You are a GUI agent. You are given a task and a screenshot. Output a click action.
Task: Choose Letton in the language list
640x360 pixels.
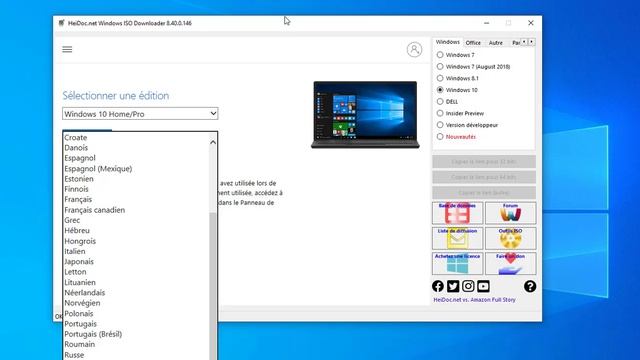click(136, 272)
